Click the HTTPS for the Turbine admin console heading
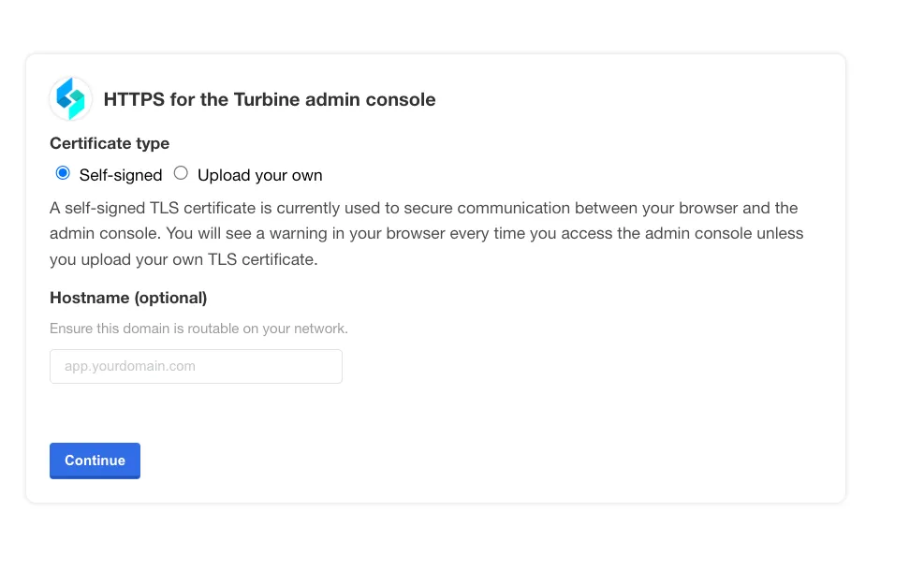 point(270,99)
